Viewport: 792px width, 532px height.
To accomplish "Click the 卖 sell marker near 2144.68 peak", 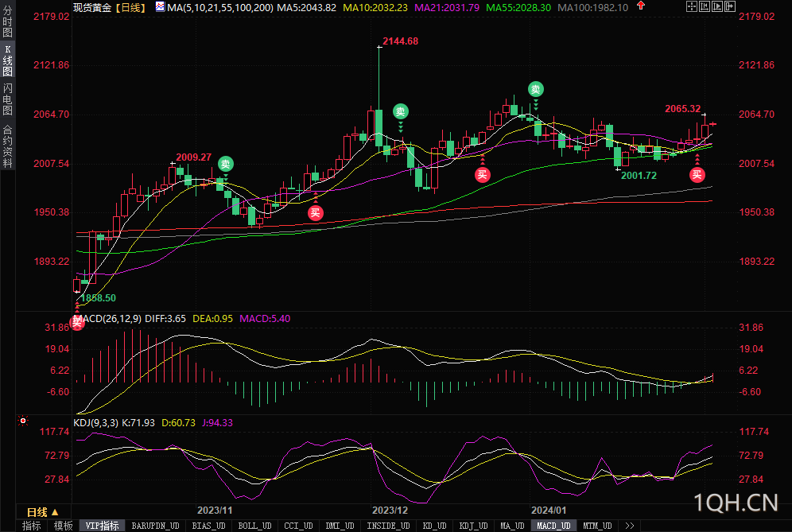I will [x=401, y=111].
